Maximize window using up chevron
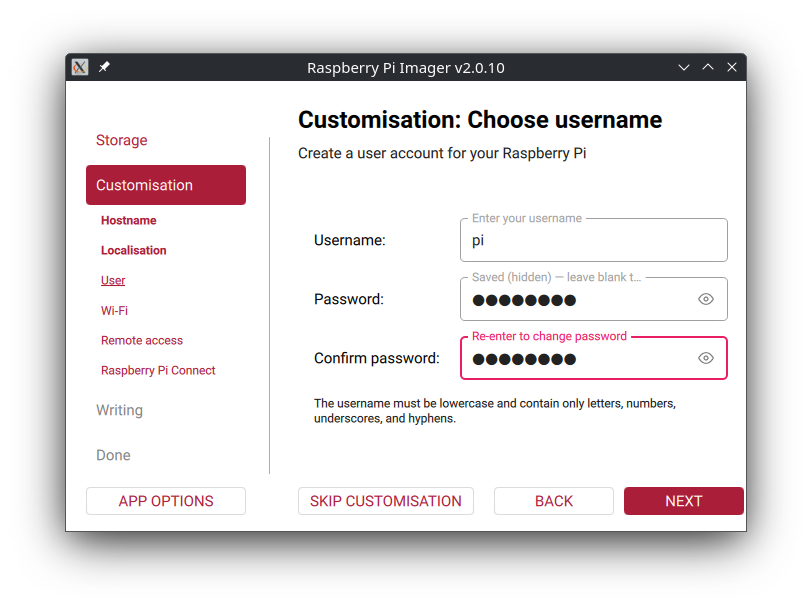Image resolution: width=812 pixels, height=609 pixels. pyautogui.click(x=708, y=67)
